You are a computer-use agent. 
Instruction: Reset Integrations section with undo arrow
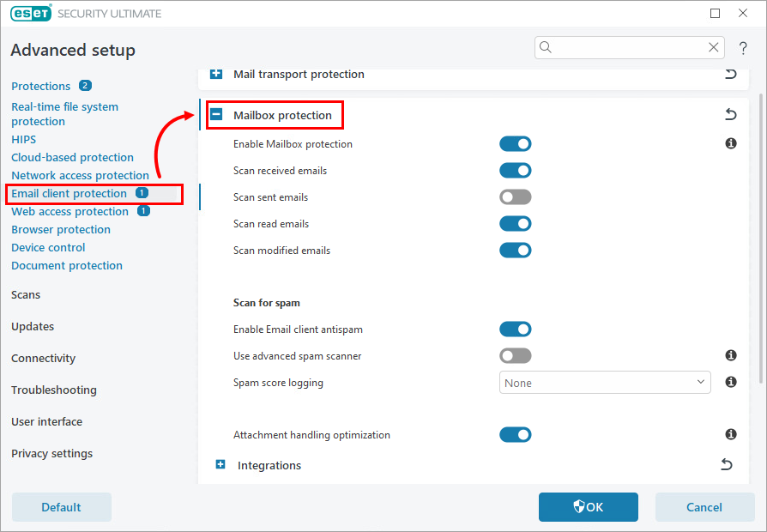tap(727, 465)
